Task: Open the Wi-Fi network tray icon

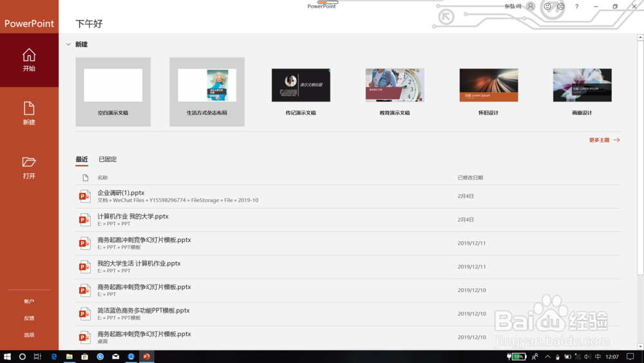Action: tap(578, 357)
